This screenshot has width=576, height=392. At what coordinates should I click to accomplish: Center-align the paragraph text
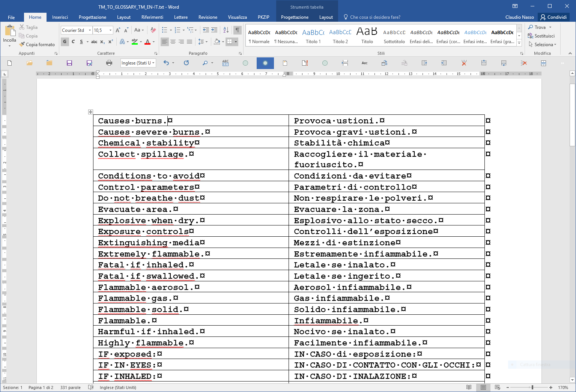[x=173, y=42]
